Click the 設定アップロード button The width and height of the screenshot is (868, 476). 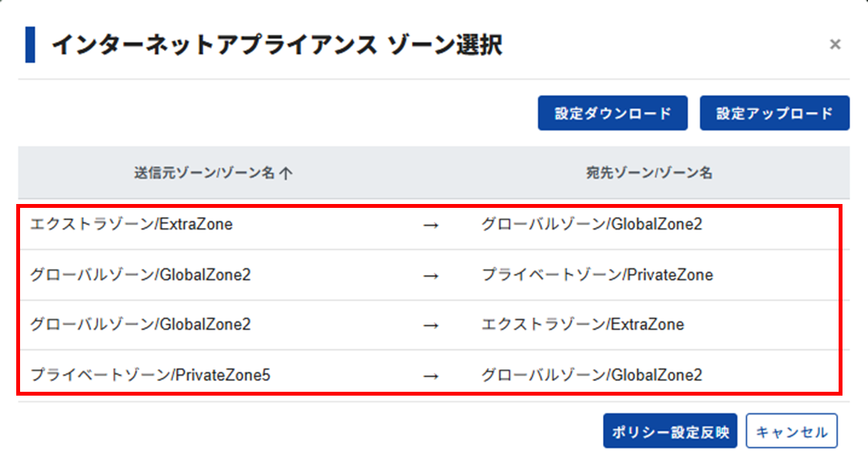[x=774, y=114]
